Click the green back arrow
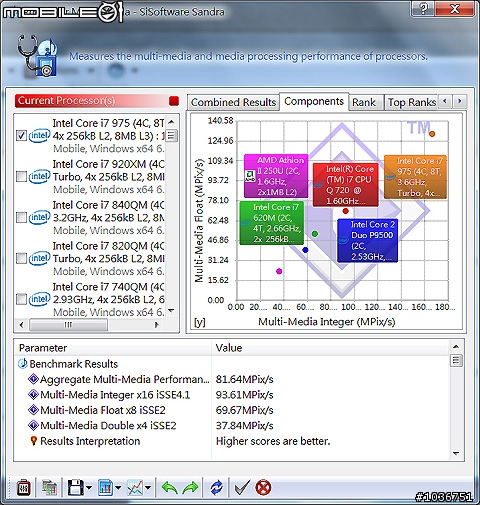Screen dimensions: 480x505 170,488
